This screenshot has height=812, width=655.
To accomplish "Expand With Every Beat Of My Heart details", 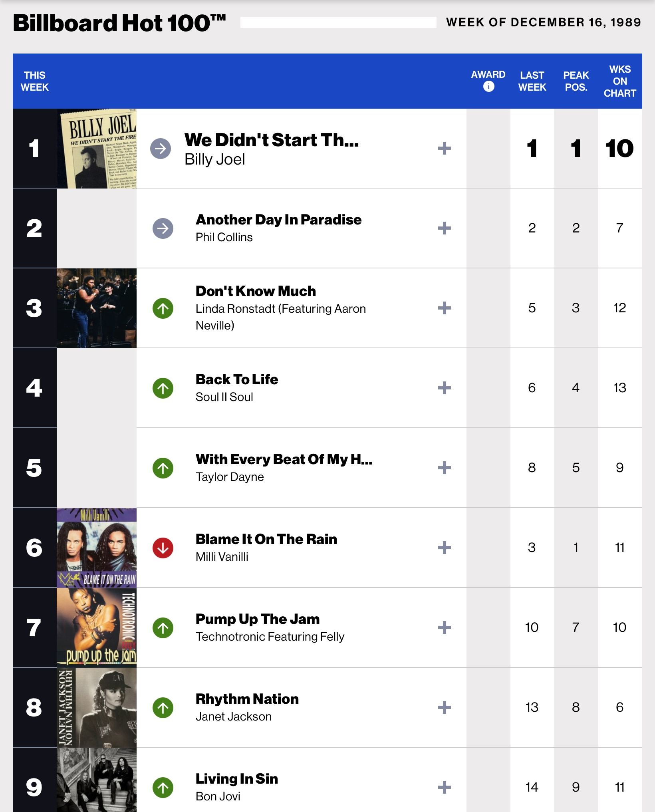I will tap(445, 468).
